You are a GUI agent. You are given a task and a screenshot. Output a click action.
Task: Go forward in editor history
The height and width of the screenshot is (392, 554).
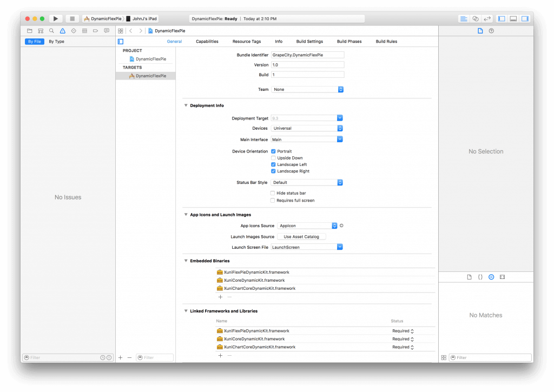(141, 31)
